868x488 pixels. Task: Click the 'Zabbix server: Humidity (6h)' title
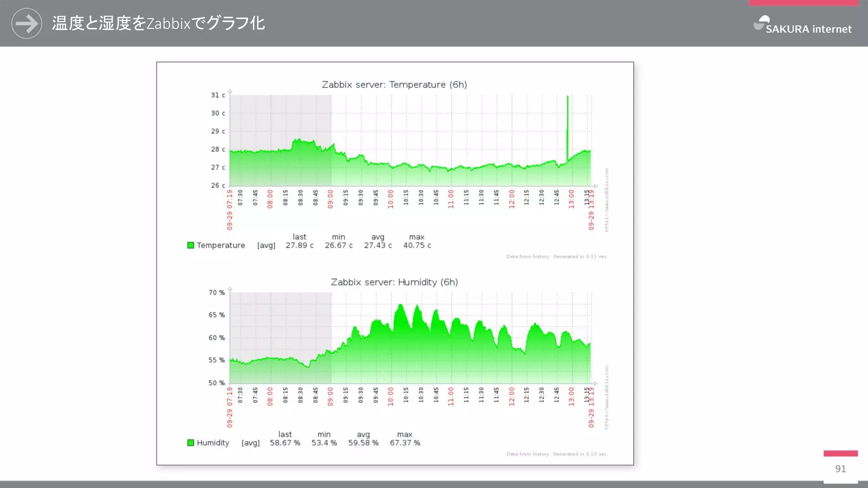click(394, 282)
